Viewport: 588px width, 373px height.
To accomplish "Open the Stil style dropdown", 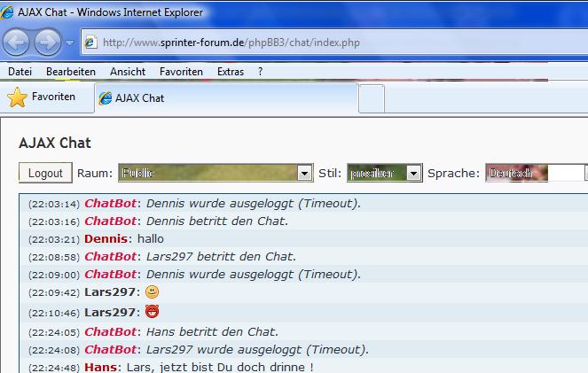I will (x=413, y=174).
